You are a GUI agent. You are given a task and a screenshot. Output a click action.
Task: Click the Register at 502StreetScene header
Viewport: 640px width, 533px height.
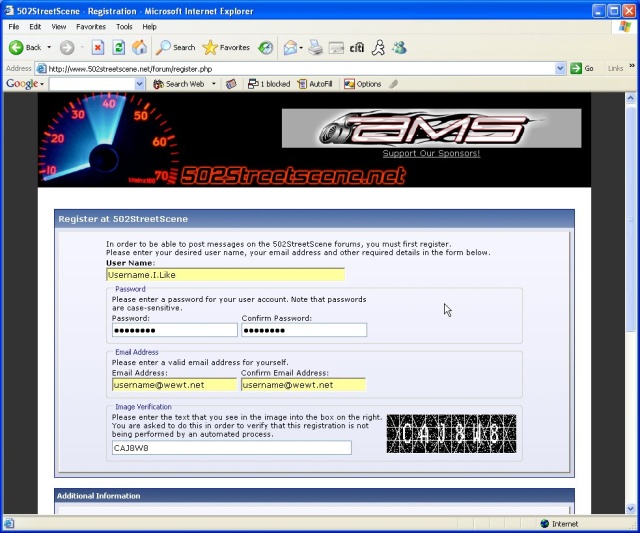click(x=314, y=219)
